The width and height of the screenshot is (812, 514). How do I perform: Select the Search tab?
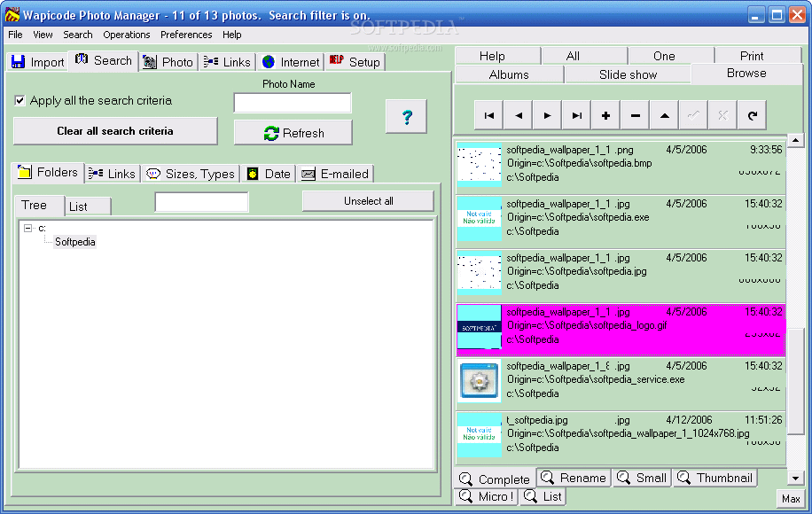click(x=104, y=60)
